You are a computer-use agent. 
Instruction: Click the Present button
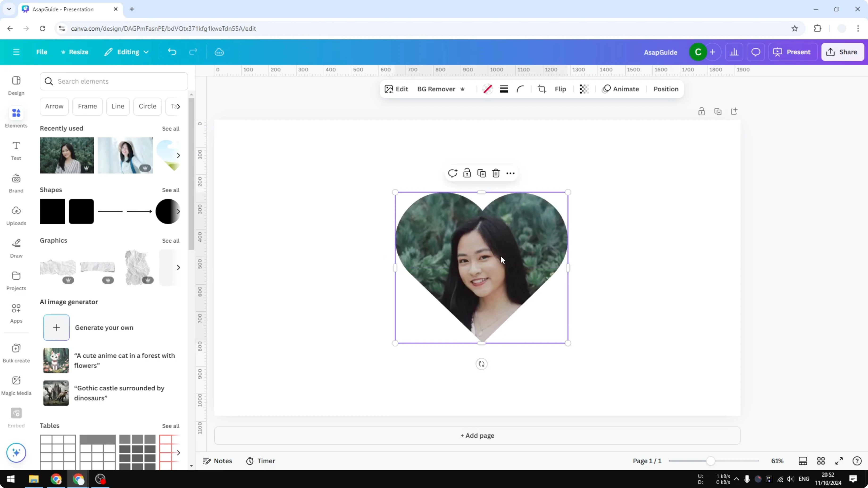click(x=793, y=52)
